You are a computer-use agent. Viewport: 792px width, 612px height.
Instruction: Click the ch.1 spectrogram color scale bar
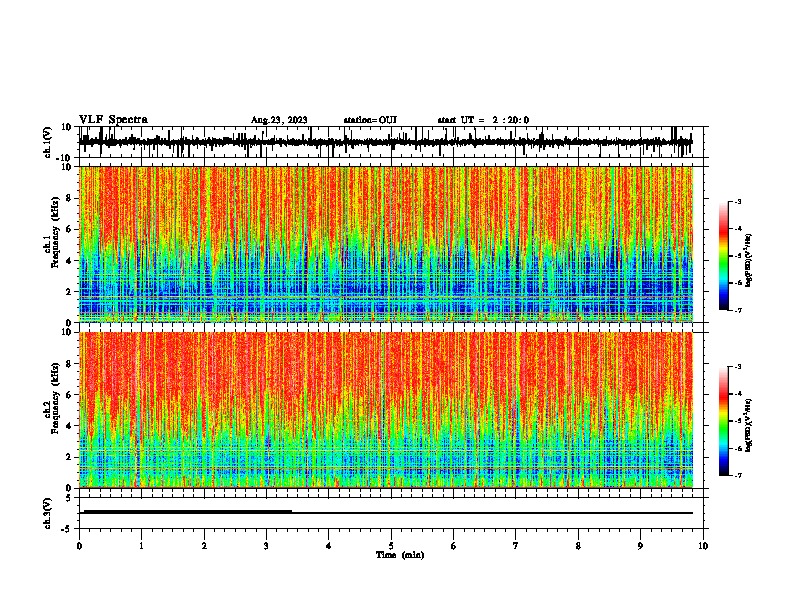tap(724, 256)
